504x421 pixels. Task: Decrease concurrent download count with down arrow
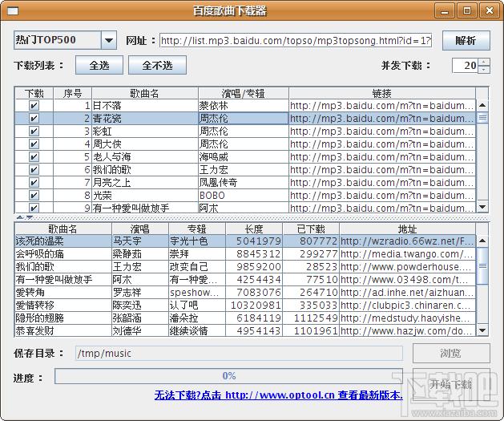484,69
